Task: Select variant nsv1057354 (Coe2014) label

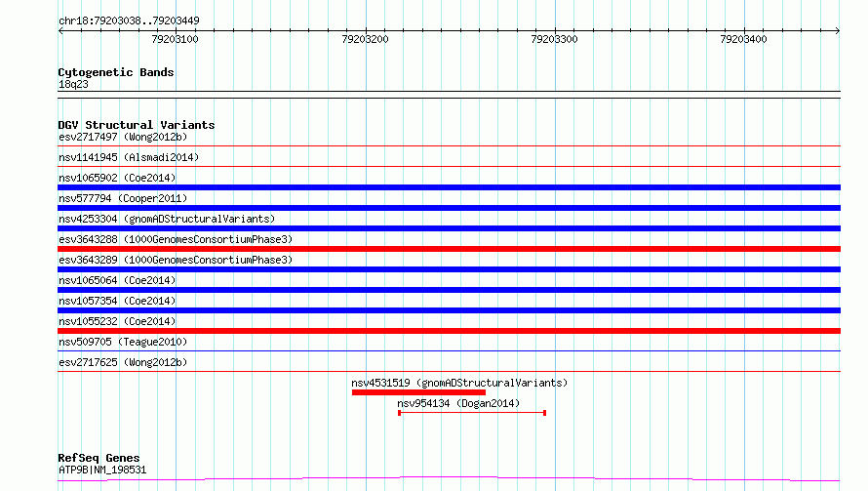Action: (x=117, y=301)
